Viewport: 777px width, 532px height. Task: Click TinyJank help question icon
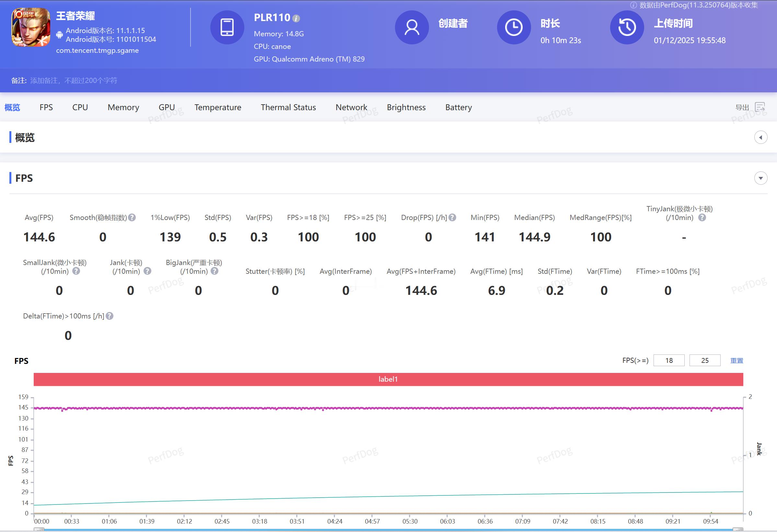pos(702,218)
